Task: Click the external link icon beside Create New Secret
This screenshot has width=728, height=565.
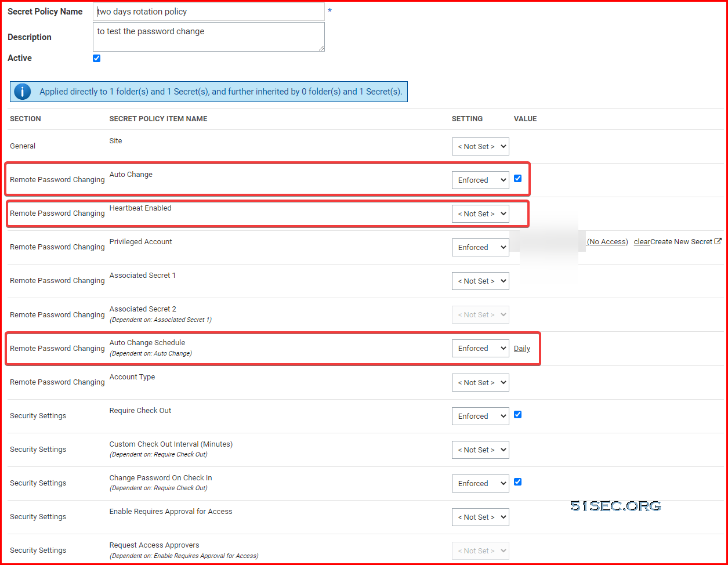Action: (718, 242)
